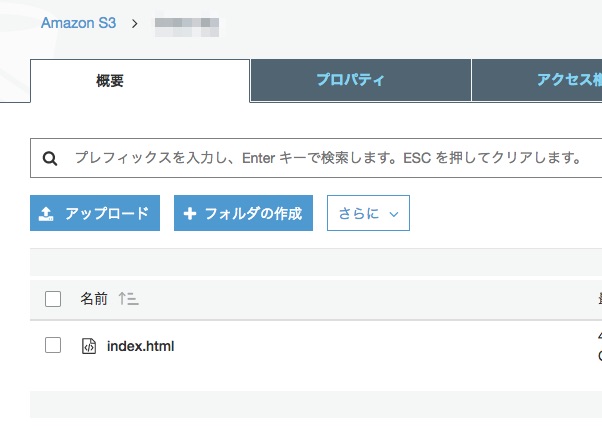The width and height of the screenshot is (602, 438).
Task: Switch to the アクセス権限 tab
Action: 537,80
